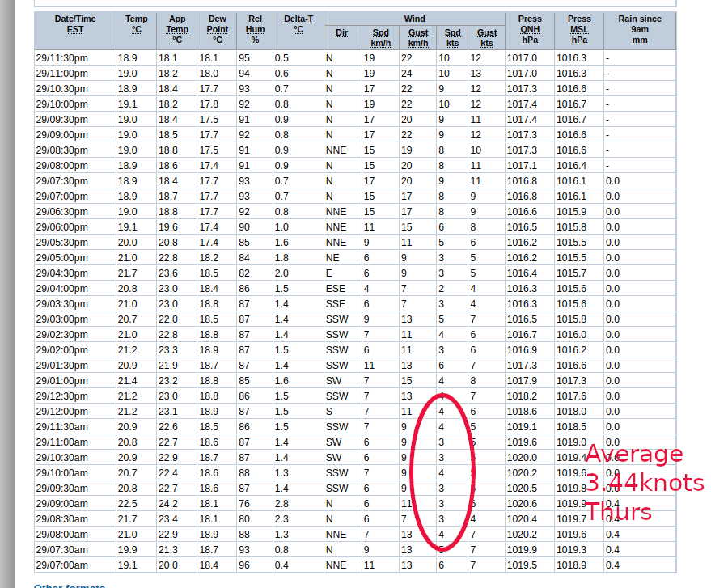Click the Press MSL column header
Viewport: 711px width, 588px height.
click(x=578, y=29)
